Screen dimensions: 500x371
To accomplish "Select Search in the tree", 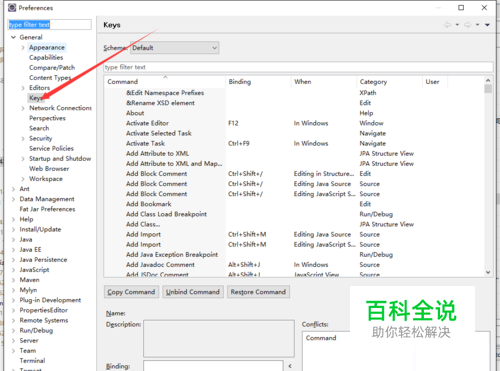I will pos(39,128).
